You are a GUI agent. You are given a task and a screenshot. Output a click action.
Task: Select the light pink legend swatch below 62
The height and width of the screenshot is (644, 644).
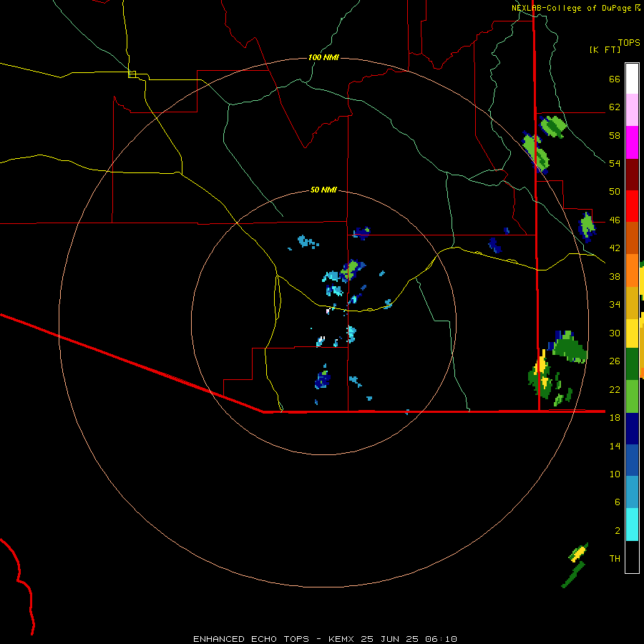click(x=632, y=110)
